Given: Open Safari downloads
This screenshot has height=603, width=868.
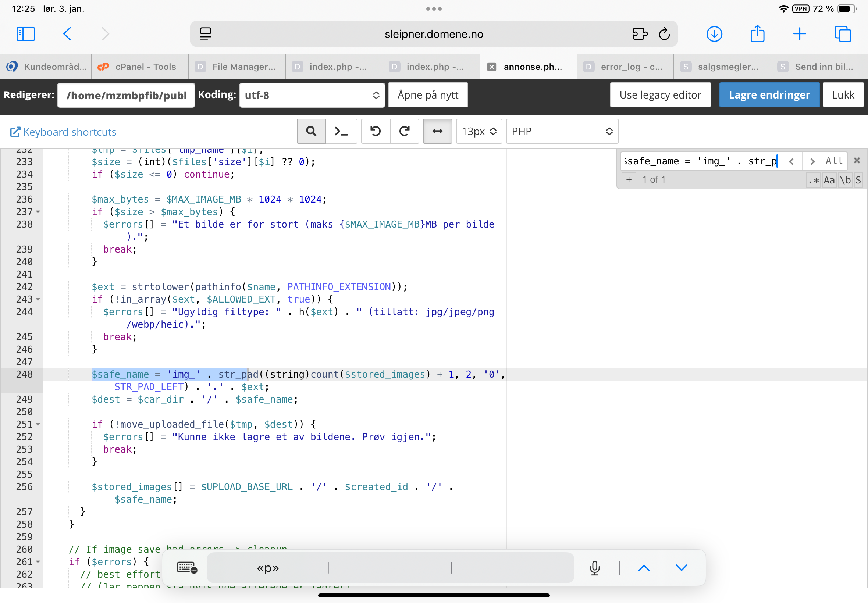Looking at the screenshot, I should [714, 34].
